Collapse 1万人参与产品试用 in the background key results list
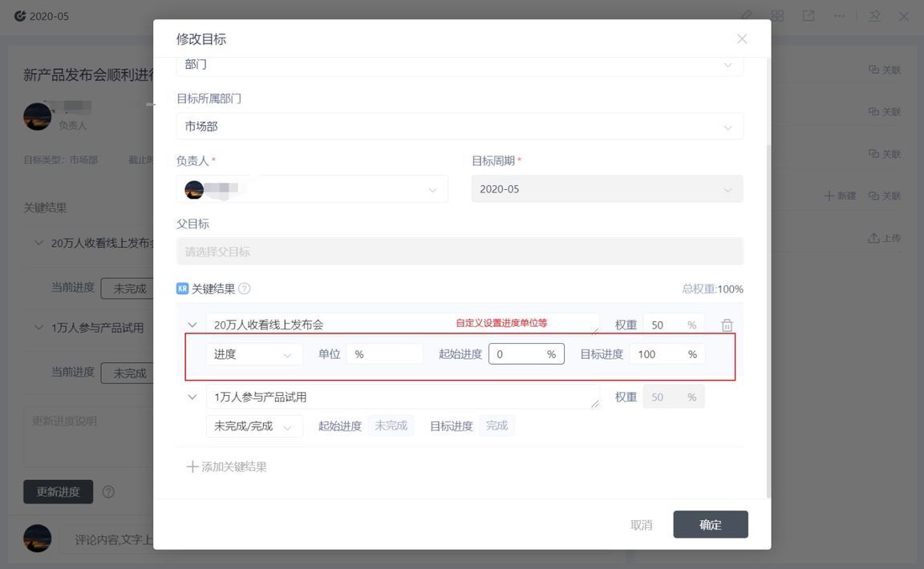Screen dimensions: 924x569 tap(38, 327)
